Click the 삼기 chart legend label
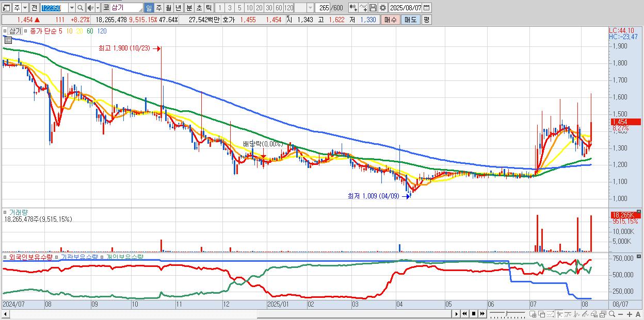 pyautogui.click(x=15, y=31)
